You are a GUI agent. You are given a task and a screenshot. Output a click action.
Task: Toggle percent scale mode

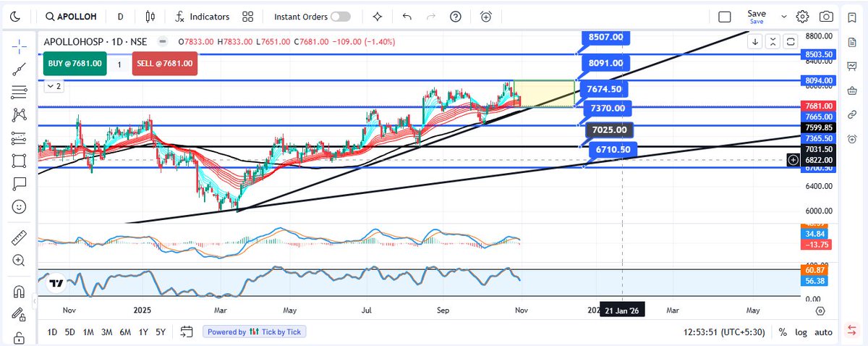pyautogui.click(x=783, y=332)
